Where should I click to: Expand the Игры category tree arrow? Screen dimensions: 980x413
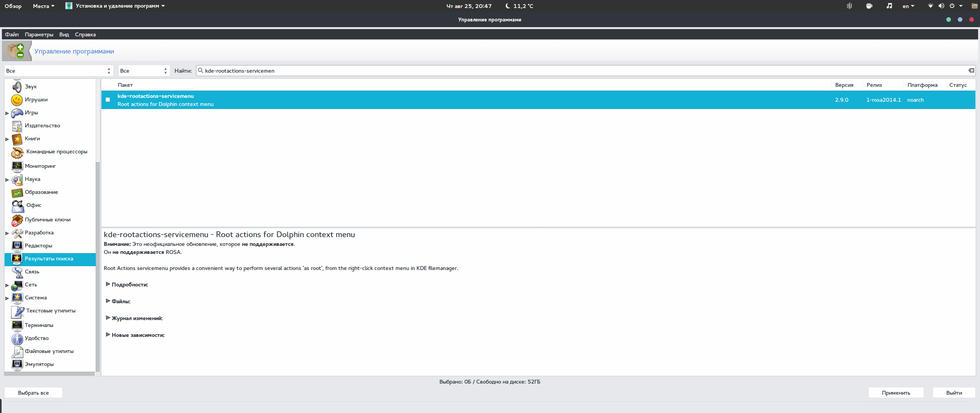[7, 113]
